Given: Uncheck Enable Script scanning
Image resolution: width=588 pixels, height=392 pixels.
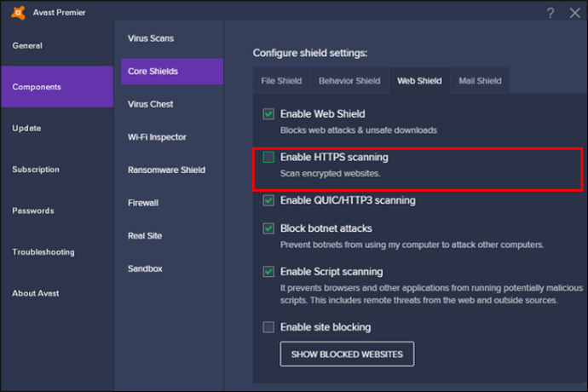Looking at the screenshot, I should [268, 272].
